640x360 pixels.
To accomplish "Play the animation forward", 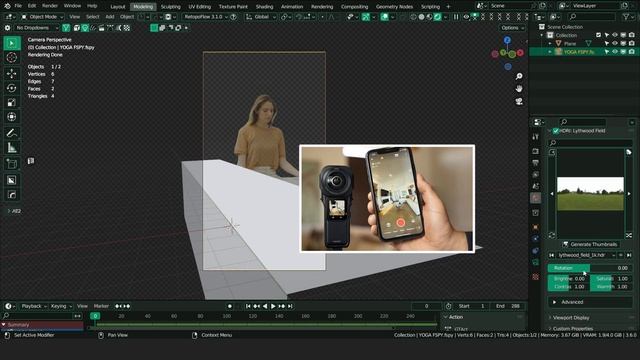I will 273,306.
